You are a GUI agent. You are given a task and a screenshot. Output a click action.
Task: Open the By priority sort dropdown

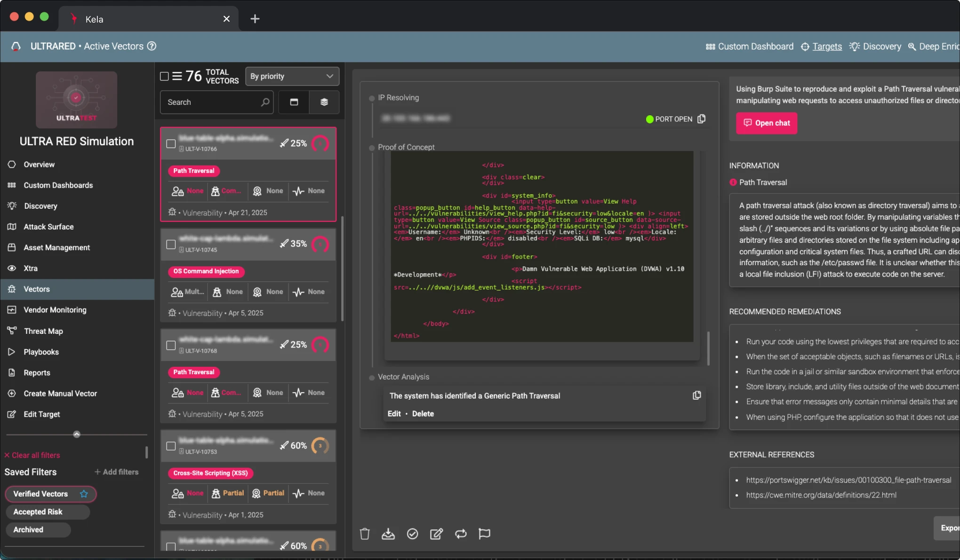click(x=292, y=76)
